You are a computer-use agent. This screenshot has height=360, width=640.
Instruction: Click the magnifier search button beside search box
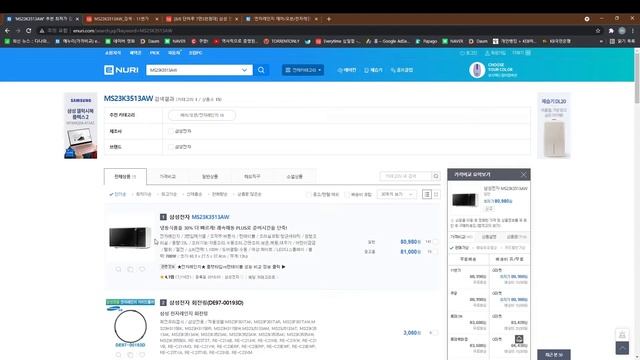click(261, 70)
